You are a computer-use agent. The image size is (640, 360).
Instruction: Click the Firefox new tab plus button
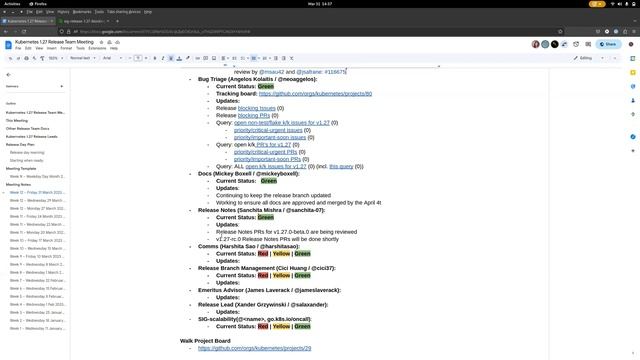coord(117,21)
